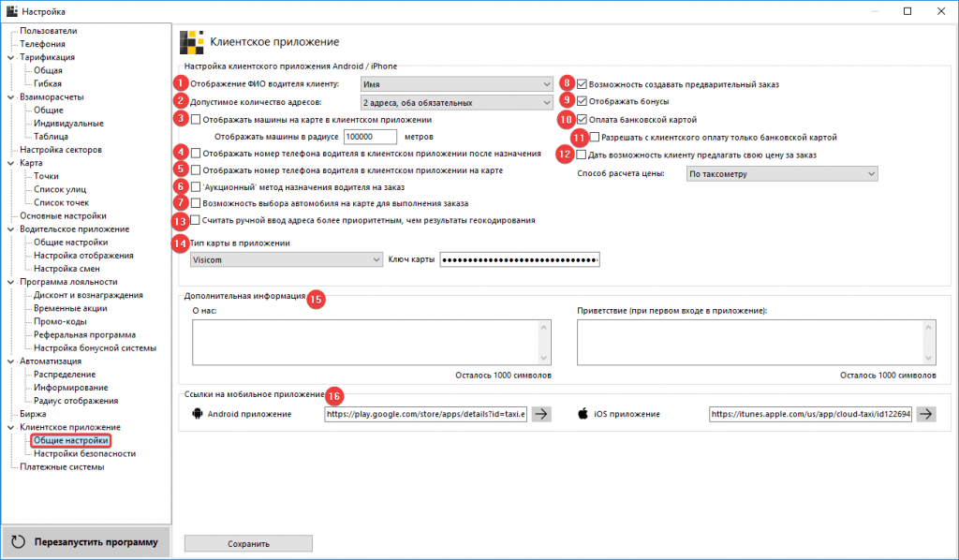Image resolution: width=959 pixels, height=560 pixels.
Task: Click the Клиентское приложение header logo
Action: pos(191,42)
